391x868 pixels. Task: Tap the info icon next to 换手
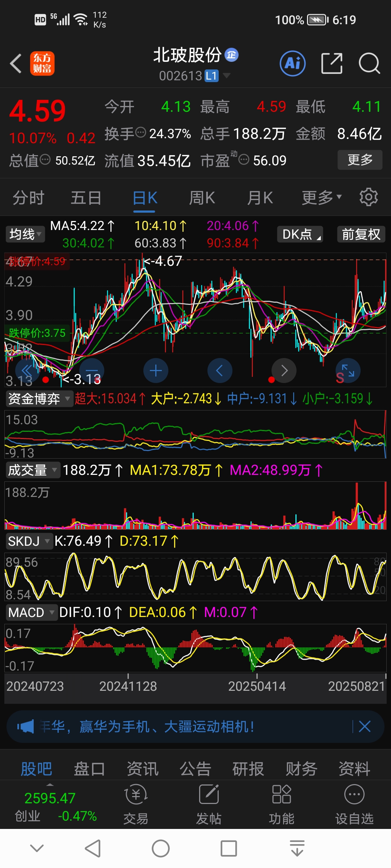click(140, 133)
